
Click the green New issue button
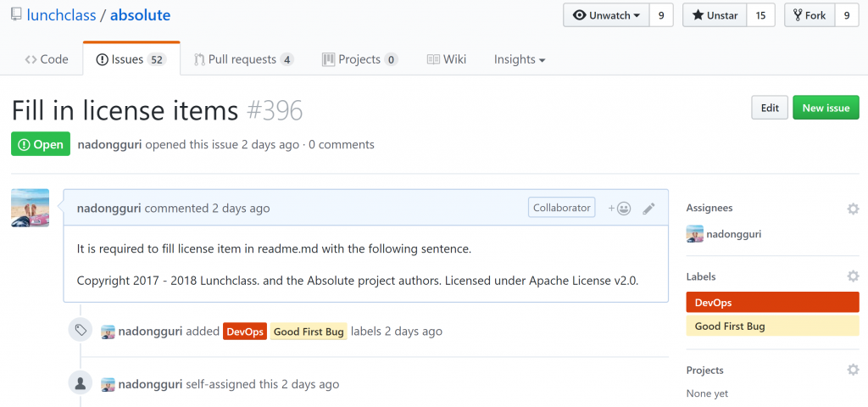[x=826, y=108]
